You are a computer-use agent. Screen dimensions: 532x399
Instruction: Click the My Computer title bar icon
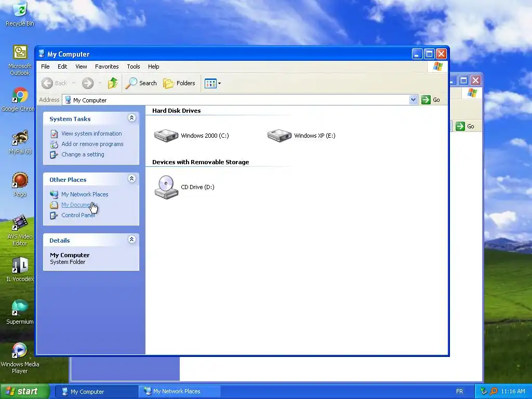coord(42,54)
